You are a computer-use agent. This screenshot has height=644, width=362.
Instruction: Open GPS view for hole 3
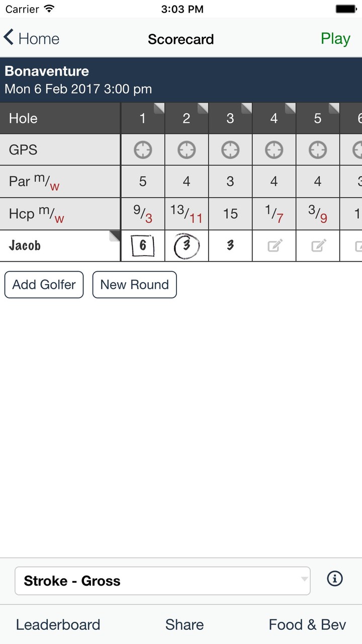(230, 149)
